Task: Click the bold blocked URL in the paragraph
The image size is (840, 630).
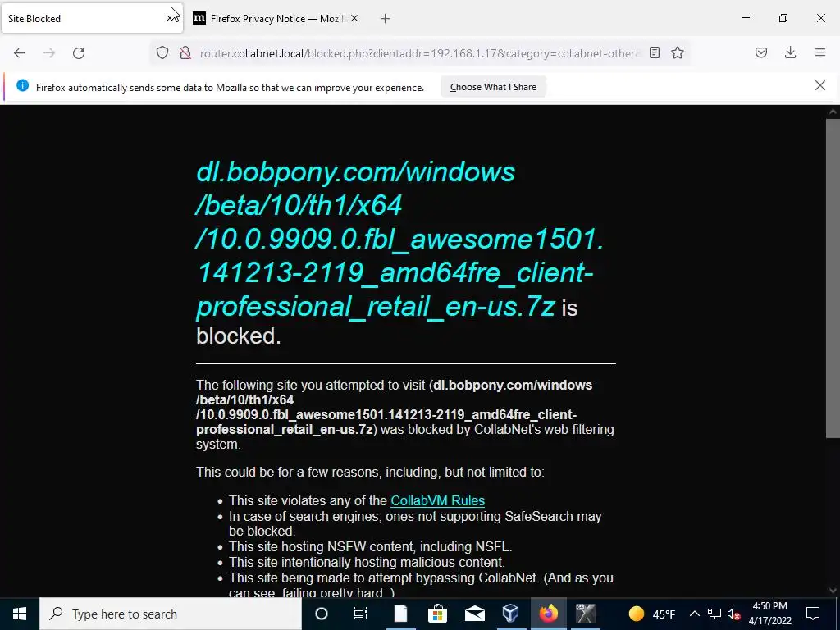Action: [395, 407]
